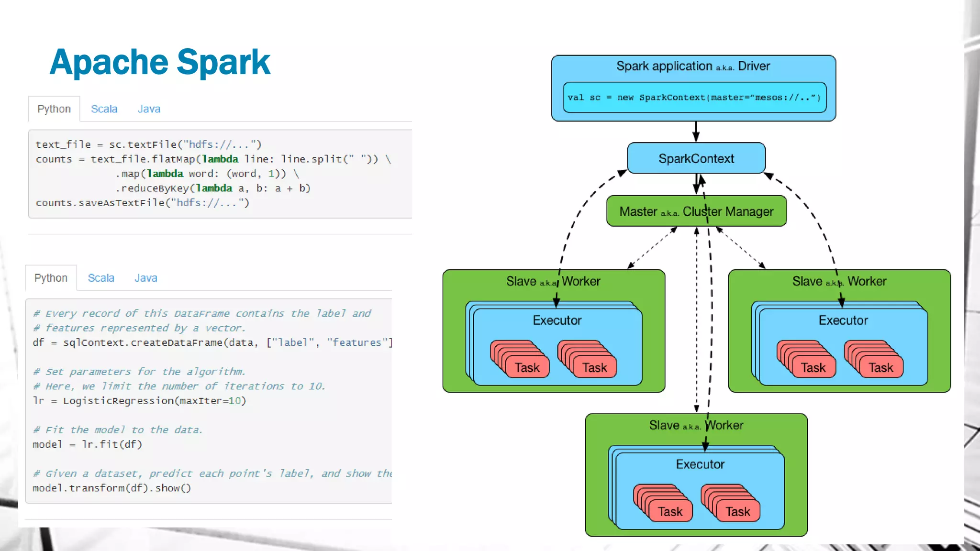Click the counts = text_file.flatMap code line

[213, 159]
